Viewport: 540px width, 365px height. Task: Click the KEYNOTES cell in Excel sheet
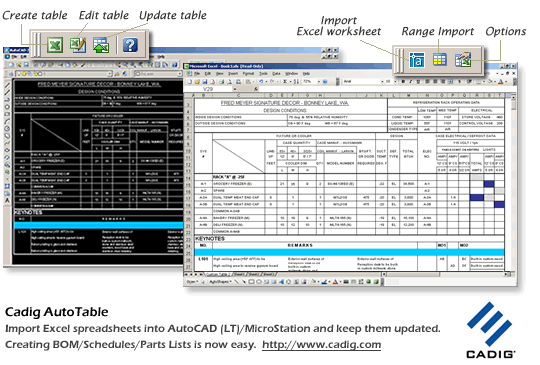click(x=210, y=238)
